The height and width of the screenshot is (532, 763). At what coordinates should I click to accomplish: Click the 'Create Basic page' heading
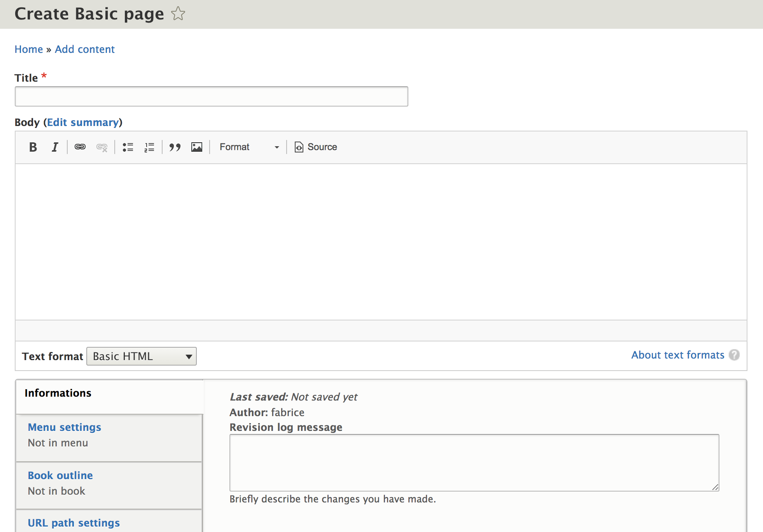[89, 14]
